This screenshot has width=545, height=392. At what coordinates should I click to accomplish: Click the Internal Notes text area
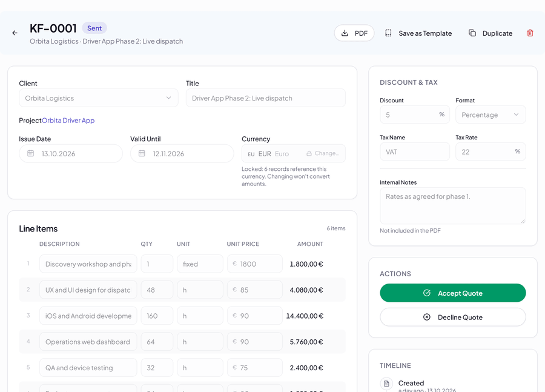click(452, 206)
